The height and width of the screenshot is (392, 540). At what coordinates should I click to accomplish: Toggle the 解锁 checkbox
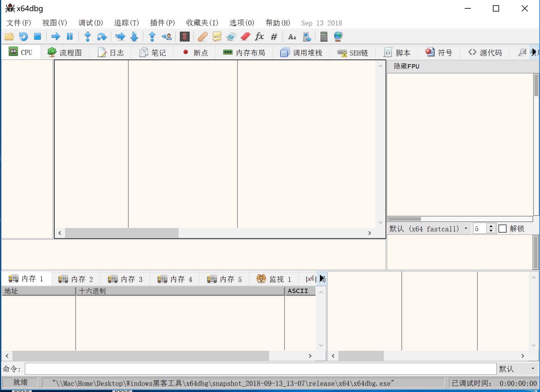[x=502, y=229]
